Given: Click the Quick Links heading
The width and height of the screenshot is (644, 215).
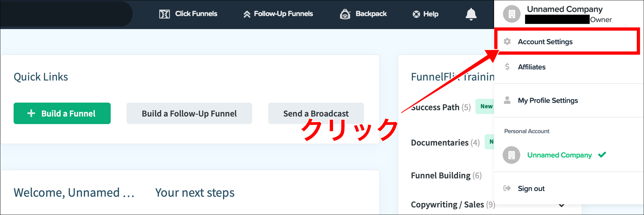Looking at the screenshot, I should tap(41, 77).
